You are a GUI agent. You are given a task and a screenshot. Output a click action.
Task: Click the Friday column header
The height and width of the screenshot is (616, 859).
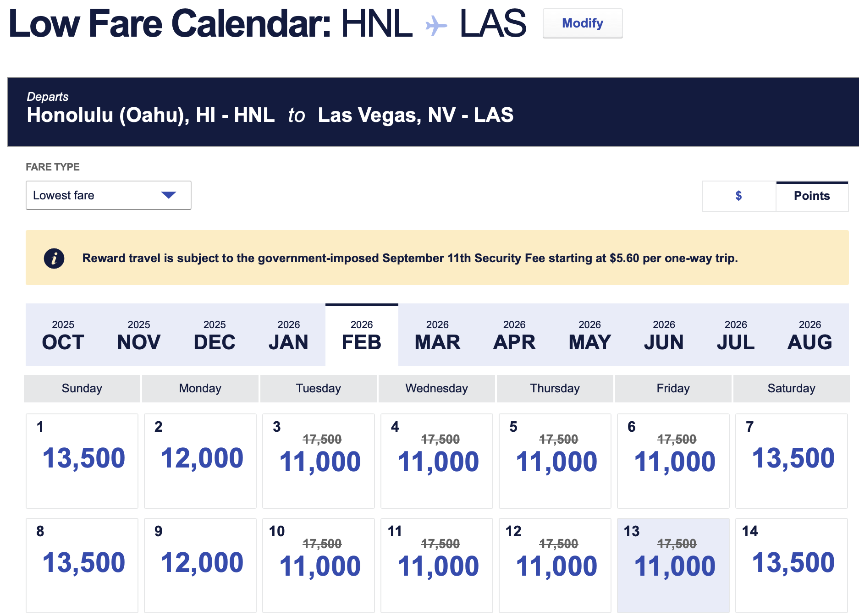[673, 389]
